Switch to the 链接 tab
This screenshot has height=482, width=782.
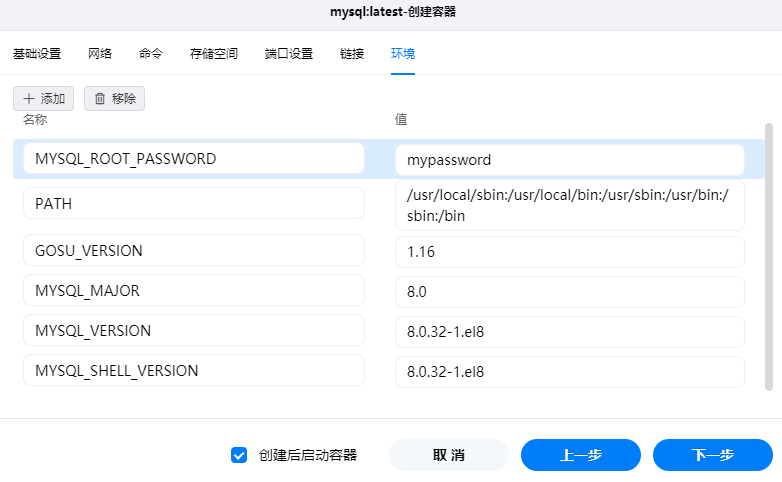(352, 53)
